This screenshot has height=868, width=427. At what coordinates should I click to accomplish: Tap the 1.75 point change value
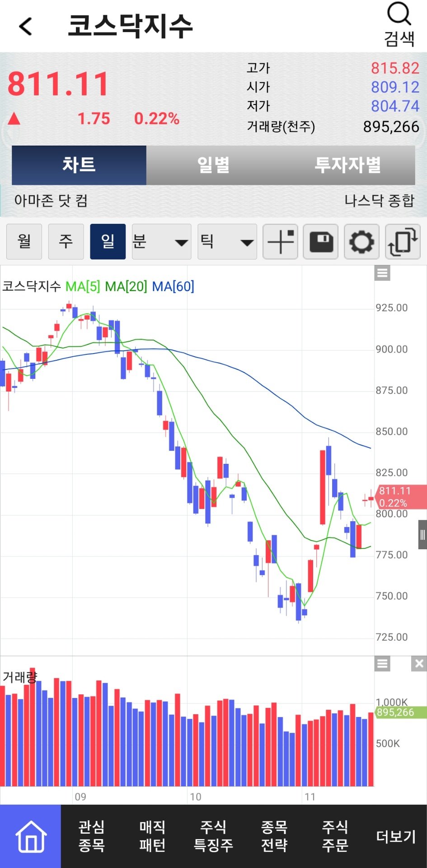94,119
